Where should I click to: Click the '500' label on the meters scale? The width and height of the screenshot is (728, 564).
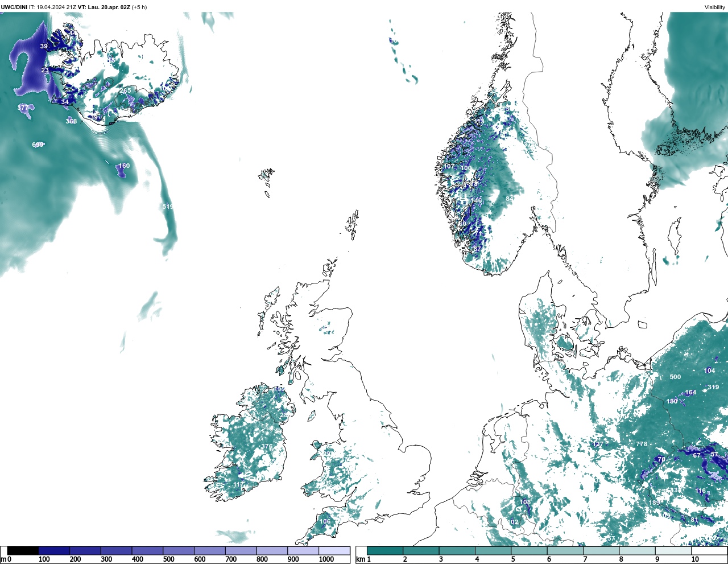point(168,559)
